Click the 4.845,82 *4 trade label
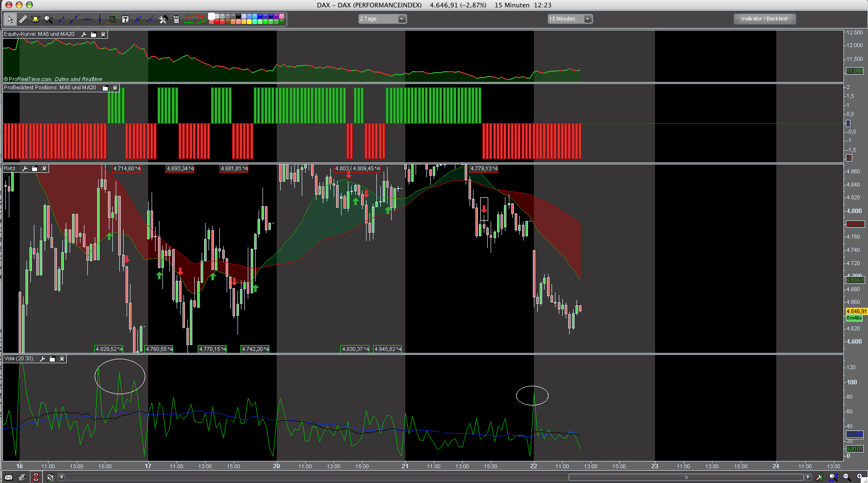This screenshot has height=483, width=868. tap(388, 349)
